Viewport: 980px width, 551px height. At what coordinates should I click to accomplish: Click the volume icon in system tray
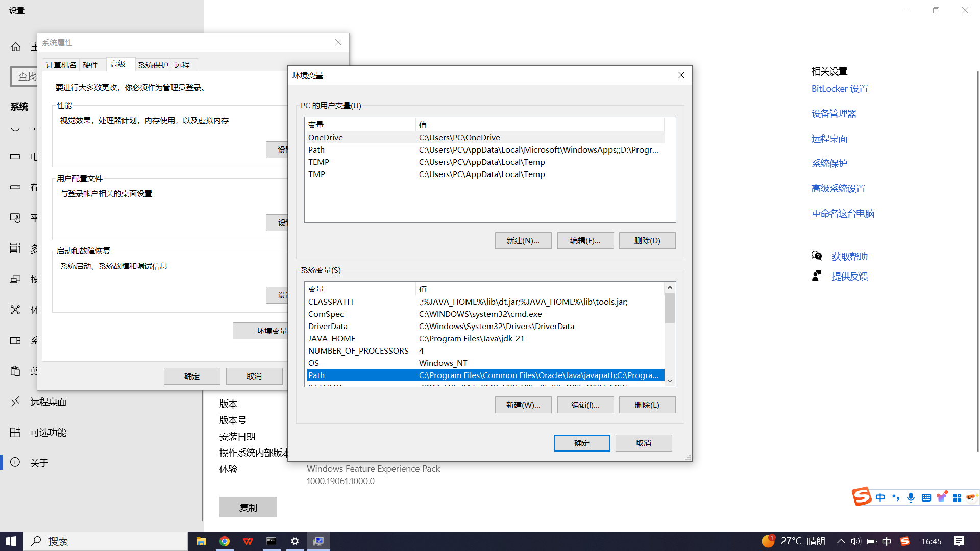[x=856, y=541]
